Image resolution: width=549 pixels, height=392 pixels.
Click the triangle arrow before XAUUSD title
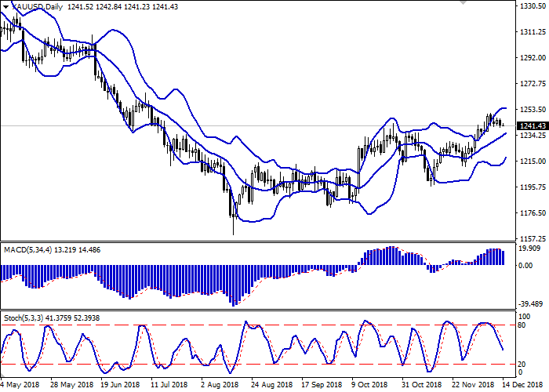click(4, 6)
